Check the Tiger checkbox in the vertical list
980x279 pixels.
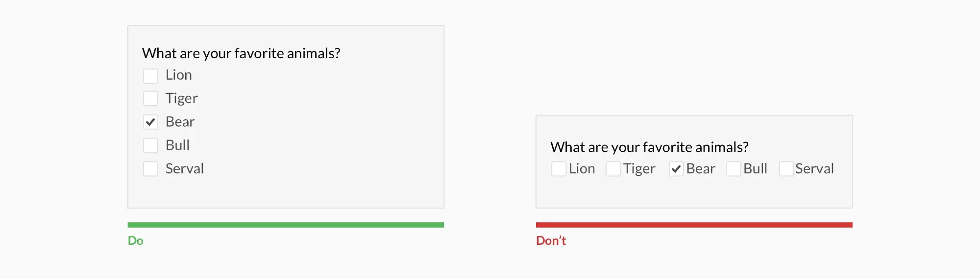pos(150,98)
